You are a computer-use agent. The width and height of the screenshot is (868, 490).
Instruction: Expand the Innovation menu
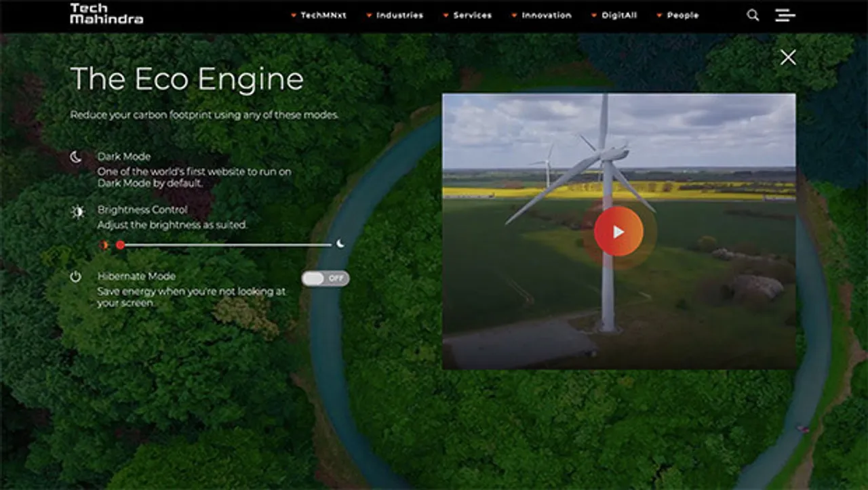pos(542,15)
